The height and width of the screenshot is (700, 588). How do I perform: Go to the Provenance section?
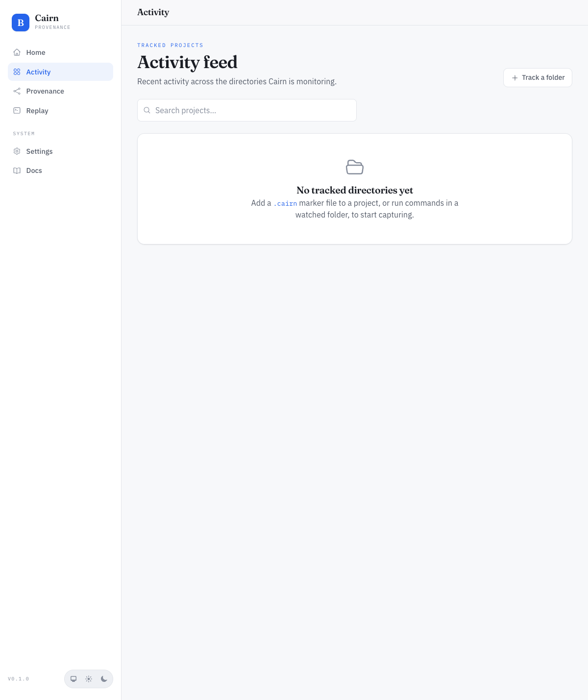60,91
